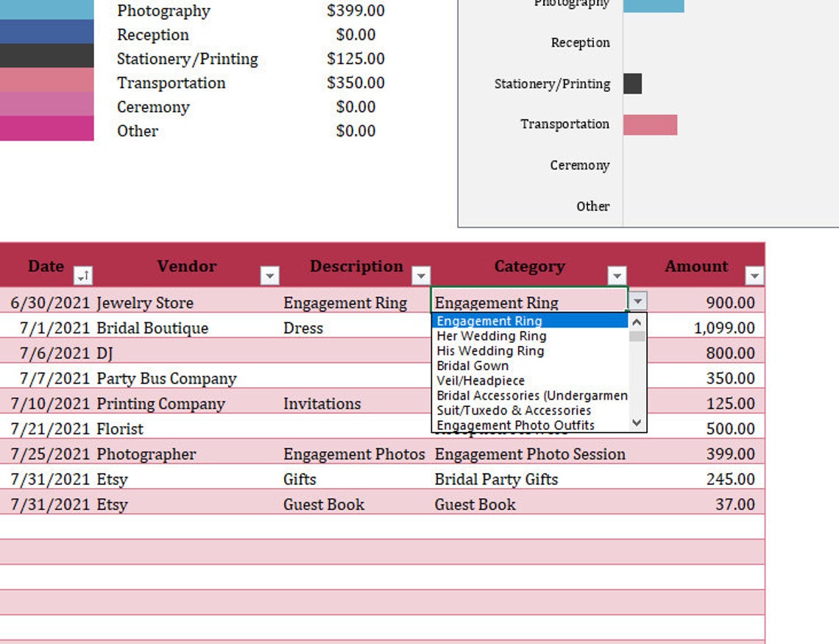839x644 pixels.
Task: Click the in-cell dropdown arrow beside Engagement Ring
Action: click(x=637, y=301)
